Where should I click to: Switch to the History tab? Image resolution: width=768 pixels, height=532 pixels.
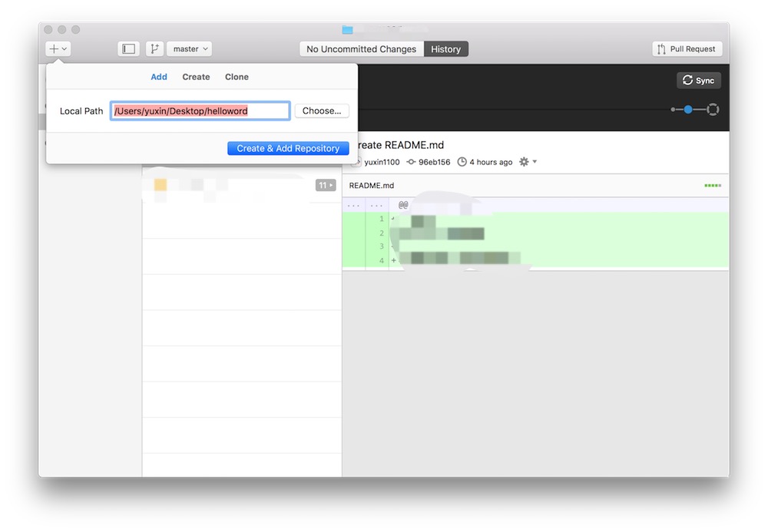coord(445,49)
